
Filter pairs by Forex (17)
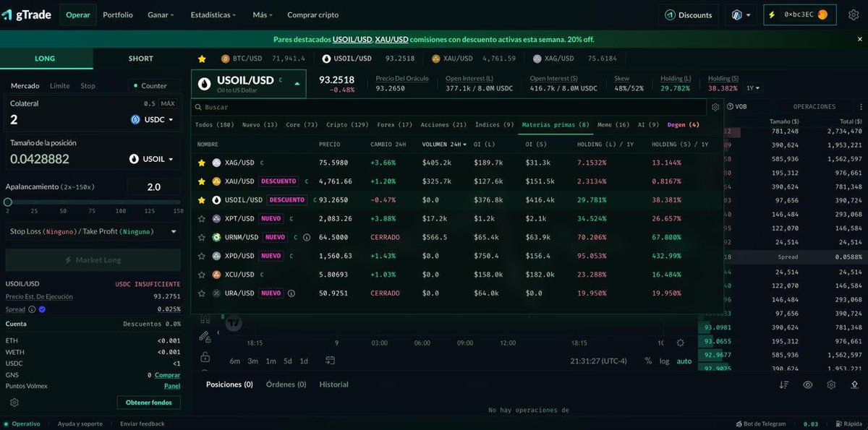coord(395,124)
